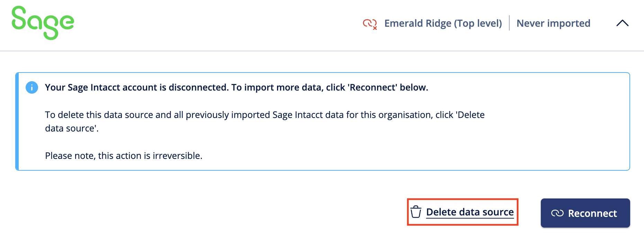
Task: Click the chain icon inside Reconnect button
Action: point(557,213)
